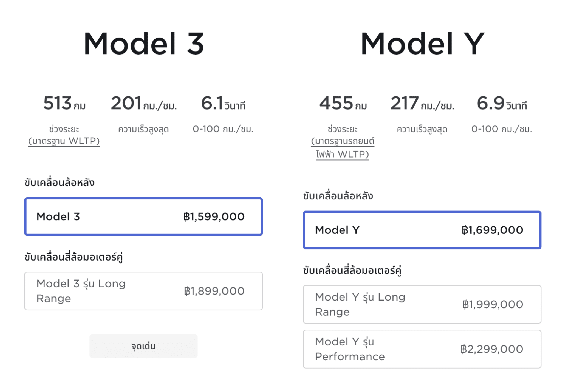Choose Model Y รุ่น Long Range card
This screenshot has height=377, width=588.
click(x=422, y=304)
